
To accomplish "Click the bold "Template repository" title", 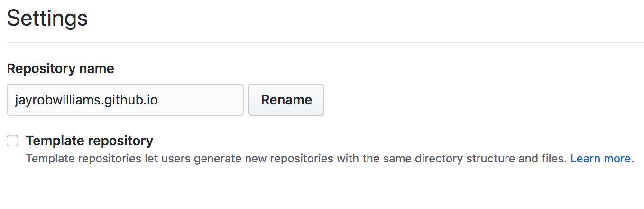I will [89, 141].
